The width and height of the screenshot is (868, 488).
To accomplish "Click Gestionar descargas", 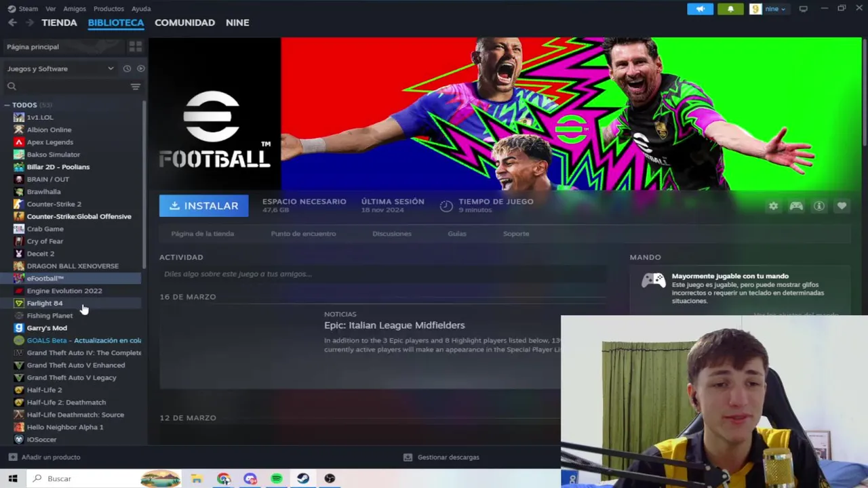I will pos(448,457).
